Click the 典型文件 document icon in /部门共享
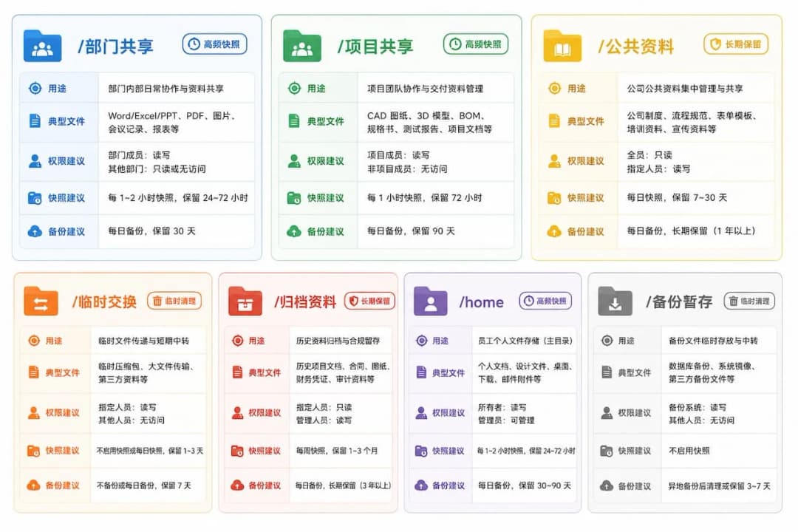Screen dimensions: 798x532 35,121
